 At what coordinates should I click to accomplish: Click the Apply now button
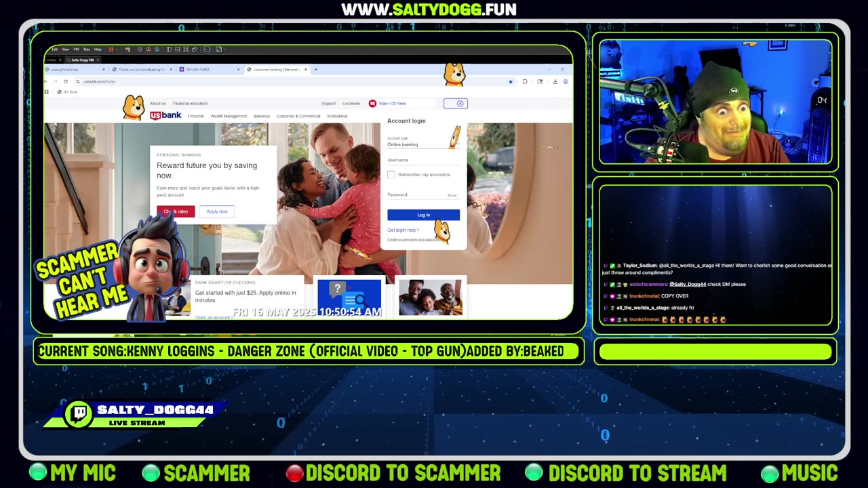point(217,211)
